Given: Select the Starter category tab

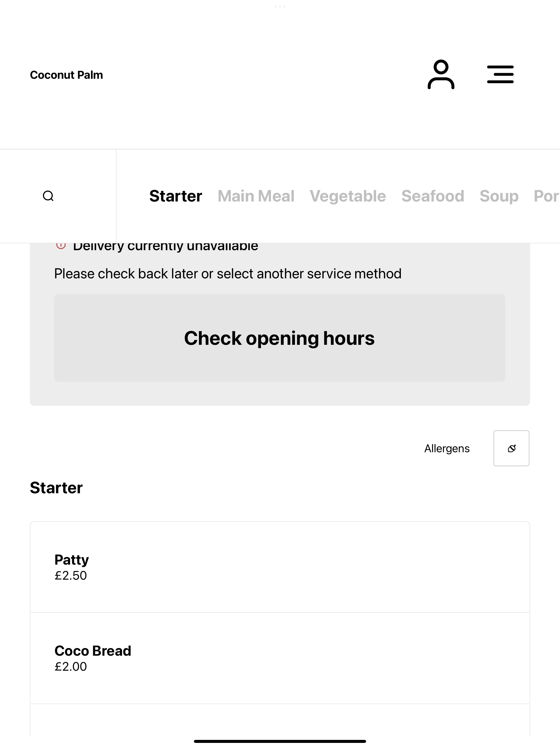Looking at the screenshot, I should point(176,196).
